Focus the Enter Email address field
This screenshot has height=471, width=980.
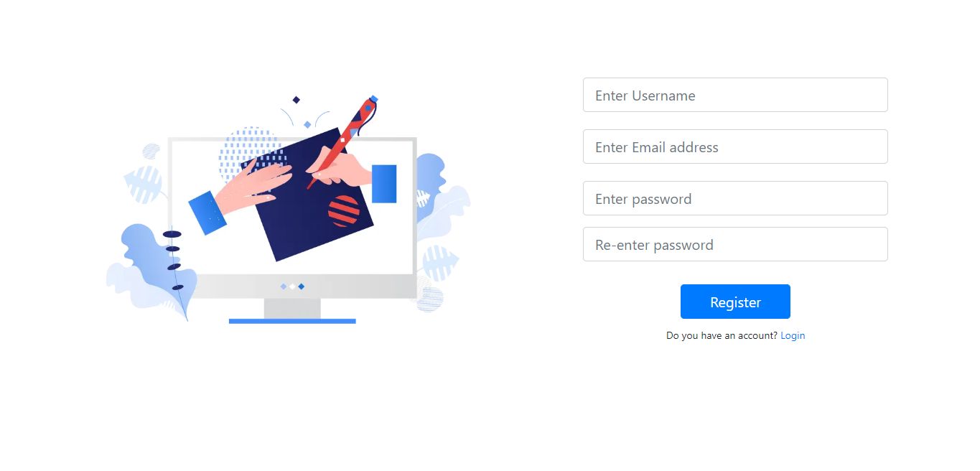click(x=735, y=146)
